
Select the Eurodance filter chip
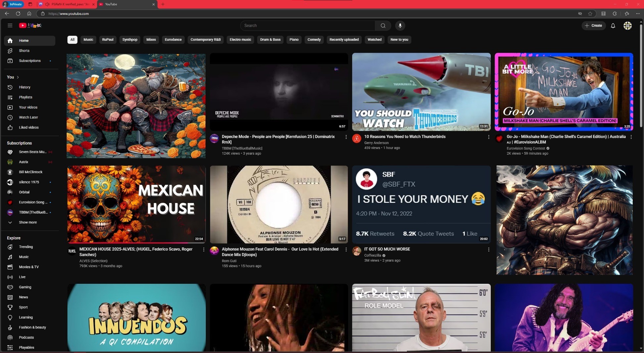pyautogui.click(x=173, y=39)
